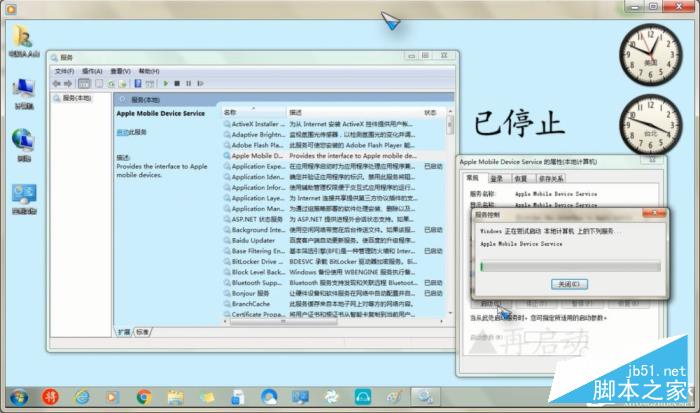Image resolution: width=700 pixels, height=413 pixels.
Task: Click the Services gears icon in the taskbar
Action: (x=425, y=397)
